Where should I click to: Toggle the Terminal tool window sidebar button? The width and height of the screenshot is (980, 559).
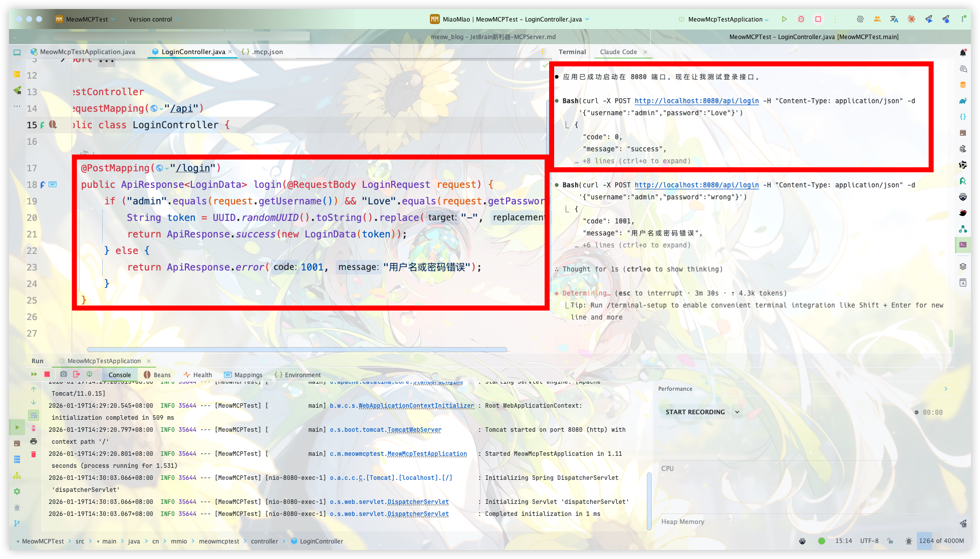(x=962, y=245)
